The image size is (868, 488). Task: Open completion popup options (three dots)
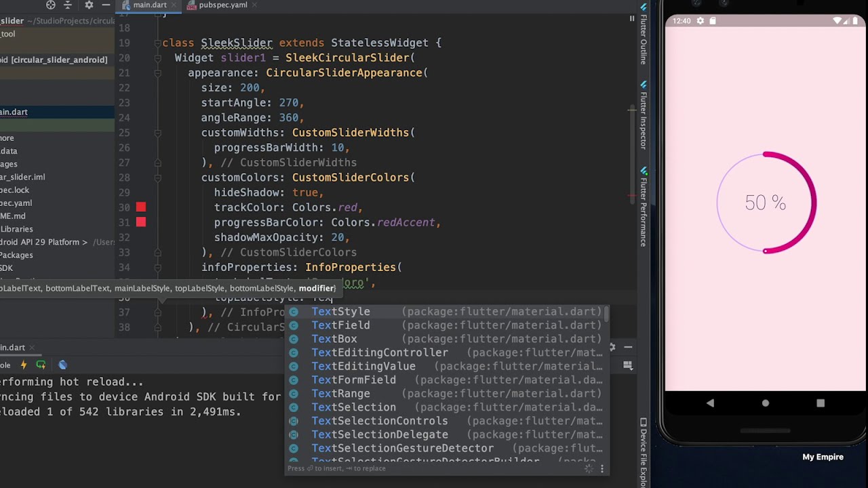601,469
